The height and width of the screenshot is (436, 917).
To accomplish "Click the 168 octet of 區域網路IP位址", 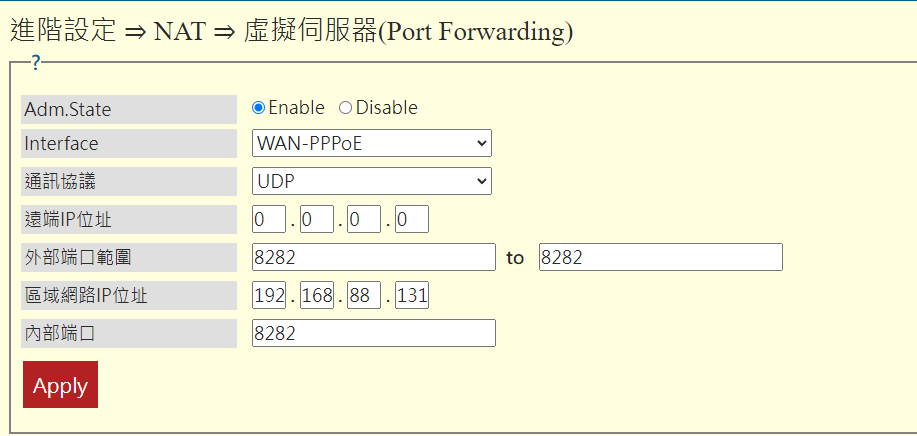I will (316, 296).
